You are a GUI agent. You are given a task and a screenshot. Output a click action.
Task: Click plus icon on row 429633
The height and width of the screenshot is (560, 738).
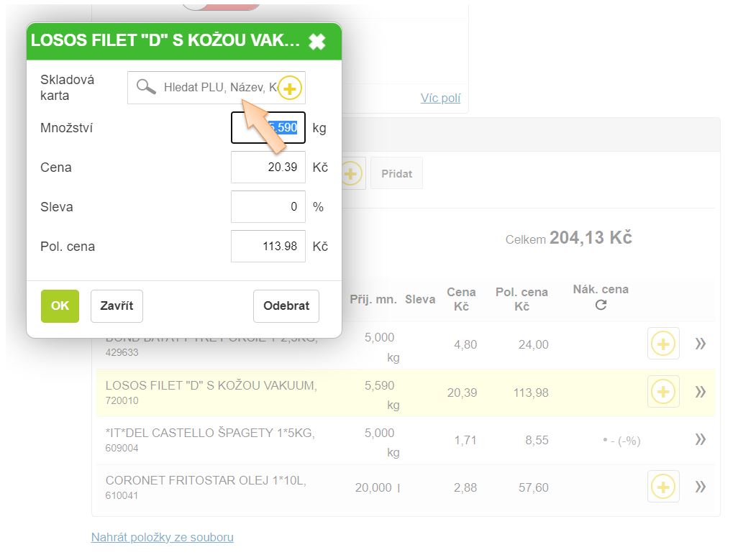662,344
